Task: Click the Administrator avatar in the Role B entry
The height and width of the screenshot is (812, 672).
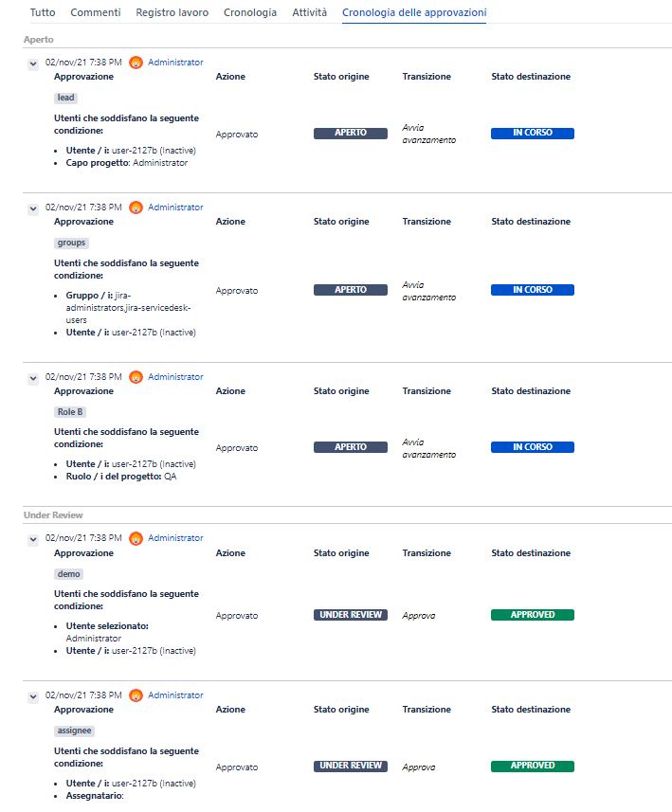Action: [136, 377]
